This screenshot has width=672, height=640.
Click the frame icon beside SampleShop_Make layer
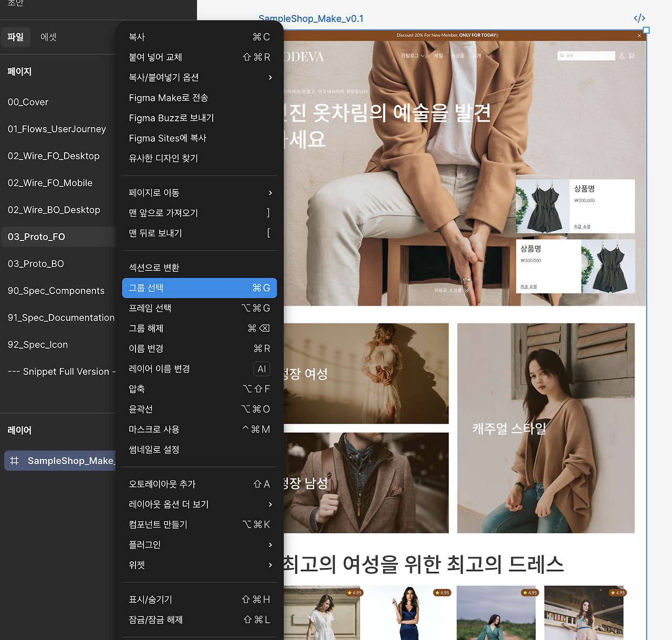click(14, 460)
